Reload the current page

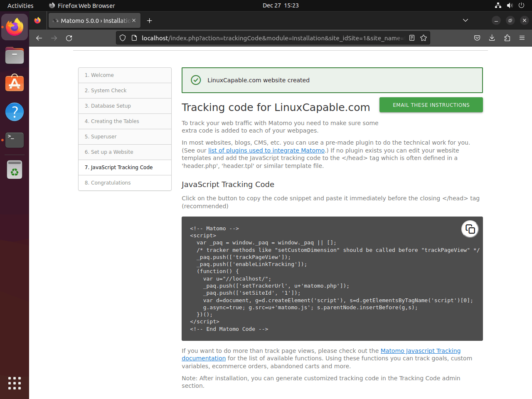tap(69, 38)
